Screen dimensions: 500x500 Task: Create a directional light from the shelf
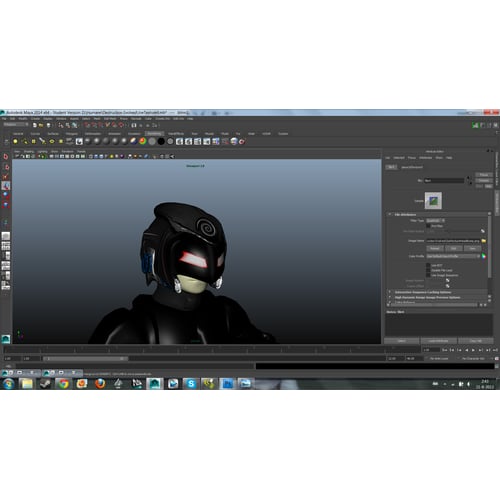[25, 141]
